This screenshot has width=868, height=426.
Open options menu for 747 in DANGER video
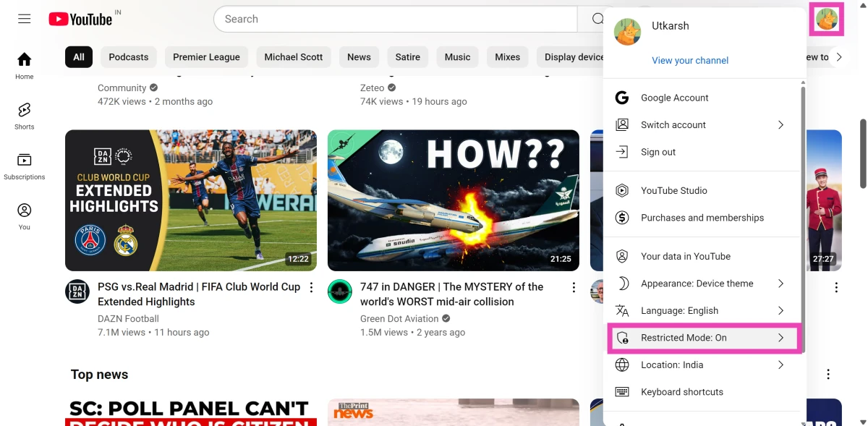click(574, 288)
